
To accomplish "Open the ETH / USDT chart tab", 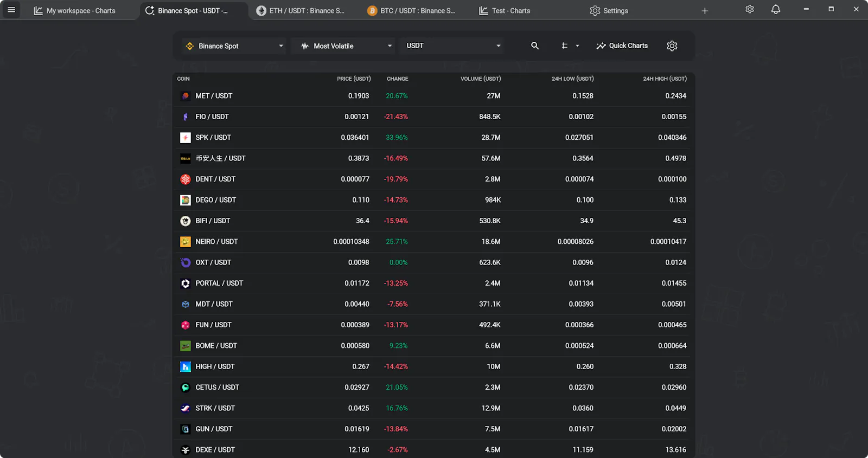I will coord(301,11).
